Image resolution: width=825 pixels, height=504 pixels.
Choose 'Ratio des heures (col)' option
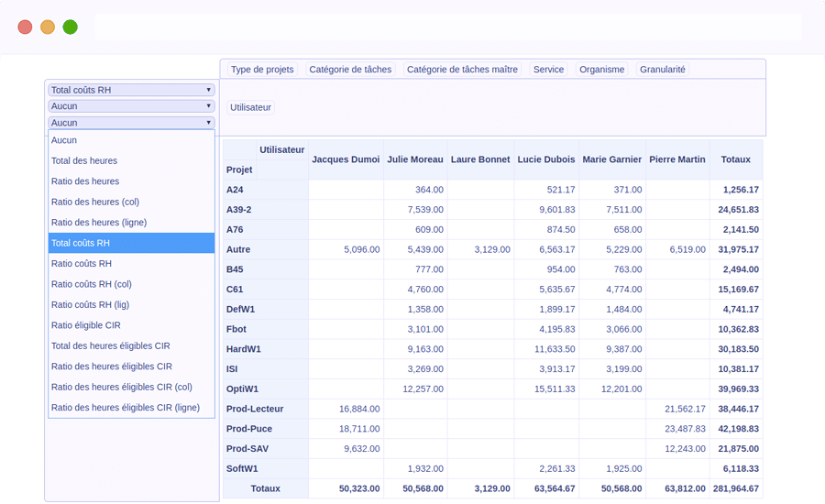click(95, 202)
